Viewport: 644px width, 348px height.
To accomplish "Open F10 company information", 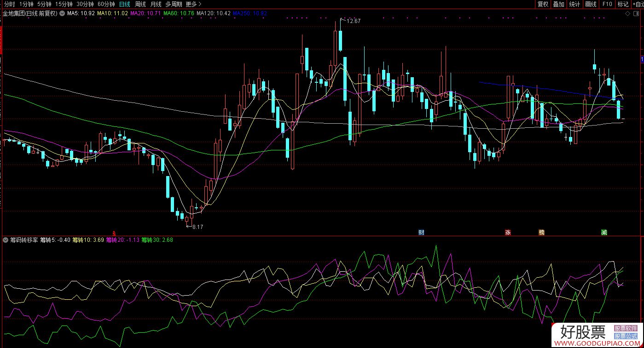I will point(607,4).
